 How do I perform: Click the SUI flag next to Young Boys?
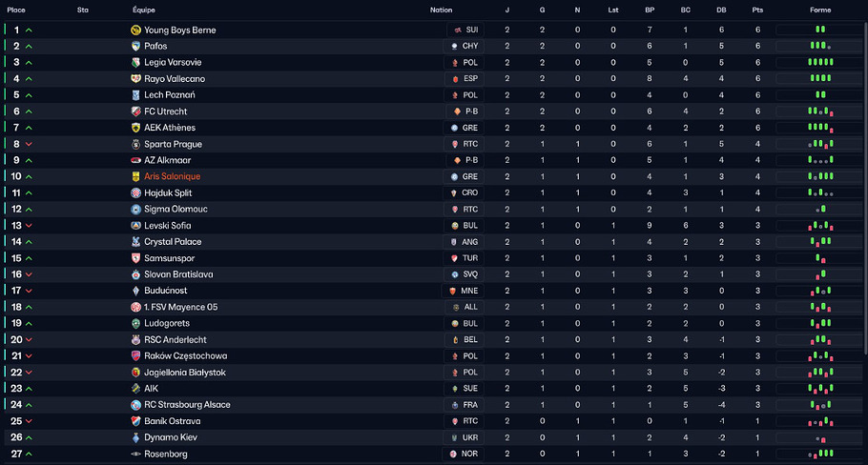(457, 30)
